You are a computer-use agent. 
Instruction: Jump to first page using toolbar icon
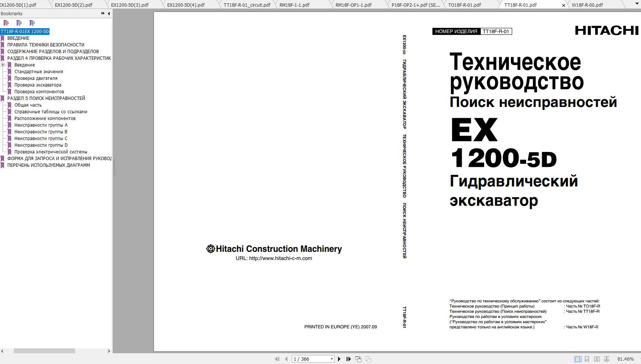[277, 359]
